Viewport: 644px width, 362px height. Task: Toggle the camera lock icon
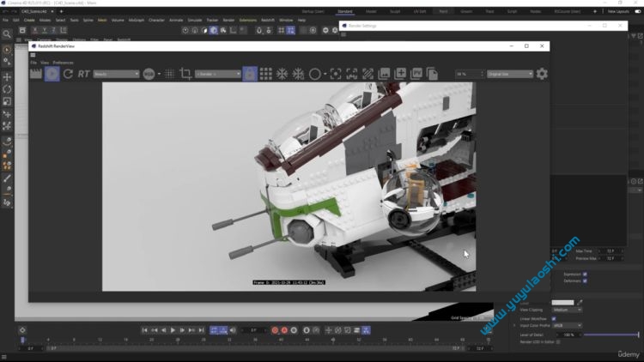[250, 74]
